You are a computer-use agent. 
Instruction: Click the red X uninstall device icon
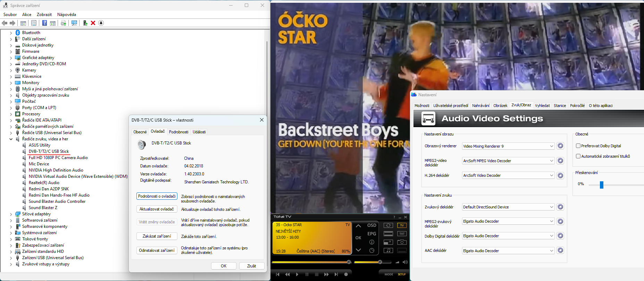(93, 23)
